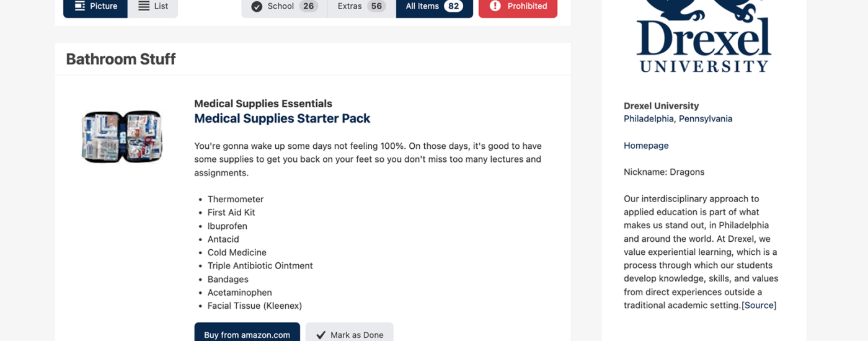Viewport: 868px width, 341px height.
Task: Show All Items filter
Action: click(x=434, y=7)
